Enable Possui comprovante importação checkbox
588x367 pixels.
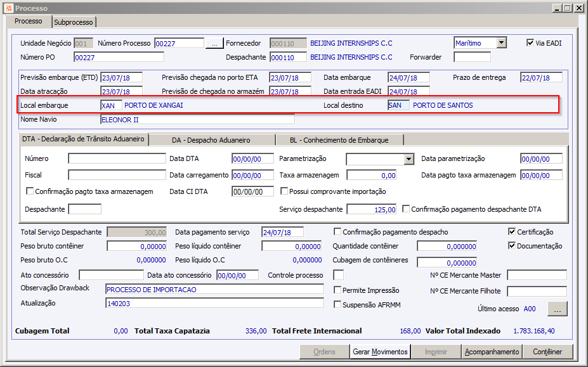284,191
